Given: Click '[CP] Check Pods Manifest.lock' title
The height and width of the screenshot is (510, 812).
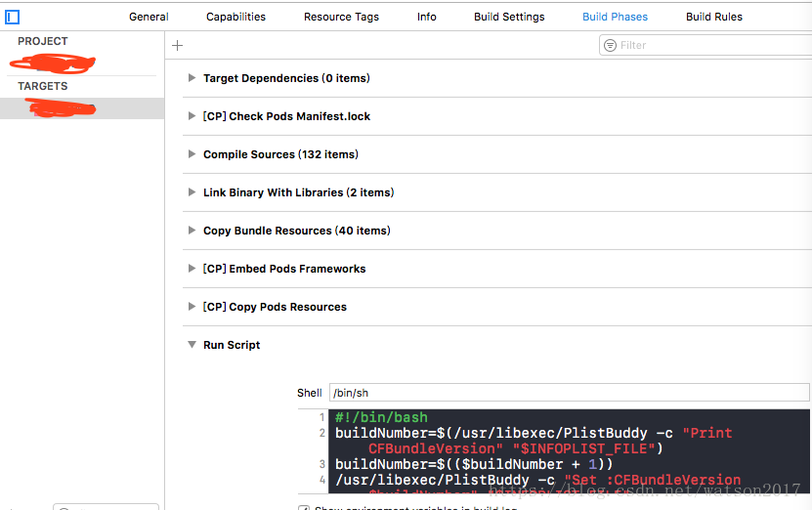Looking at the screenshot, I should 286,116.
